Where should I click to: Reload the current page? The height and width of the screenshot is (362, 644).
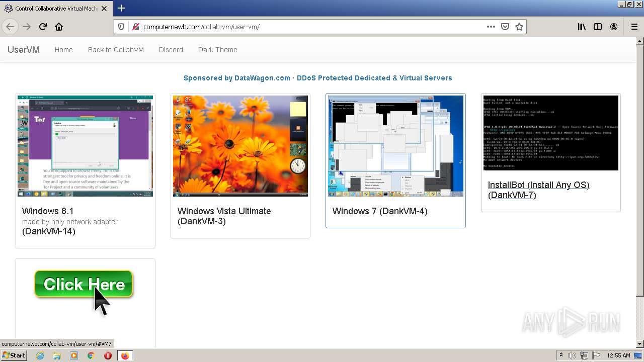click(x=43, y=27)
